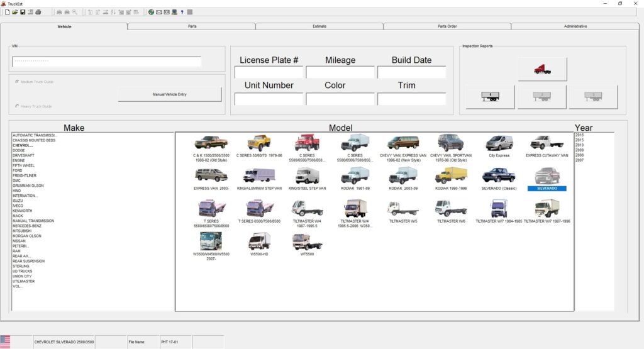Click the Print toolbar icon

(x=38, y=13)
